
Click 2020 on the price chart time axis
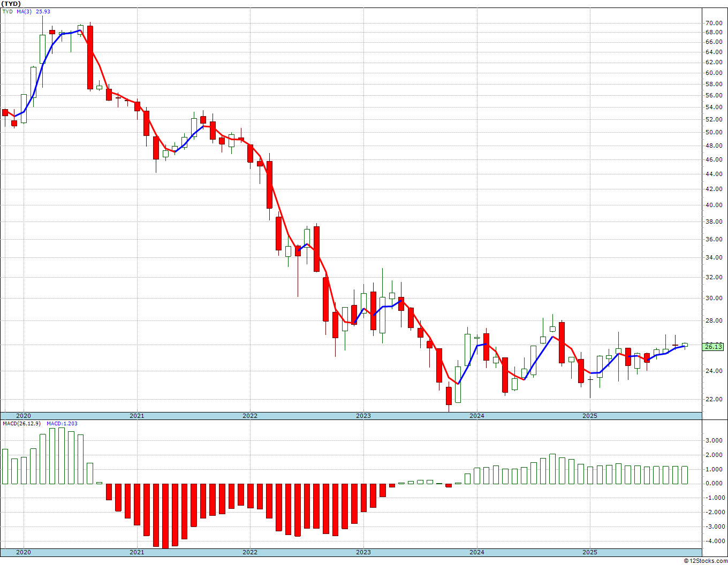[x=24, y=416]
